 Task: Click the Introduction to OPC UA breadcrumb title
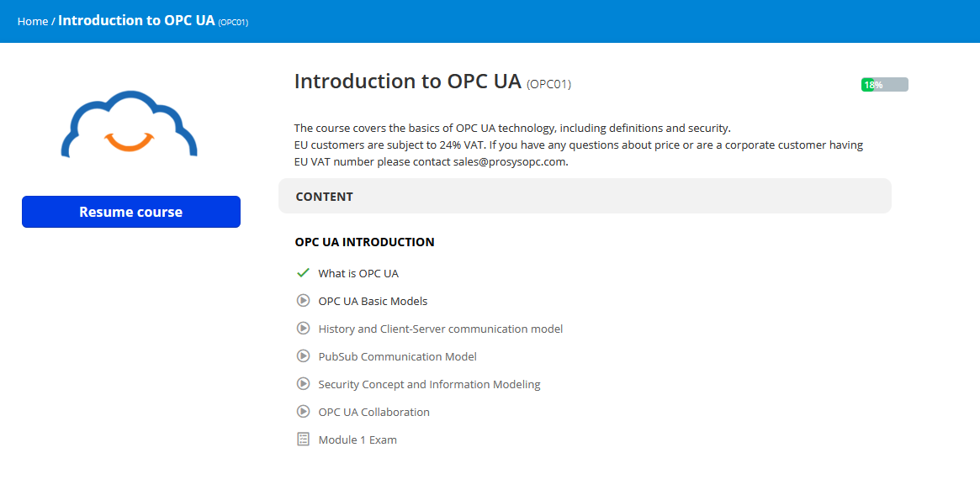(136, 20)
